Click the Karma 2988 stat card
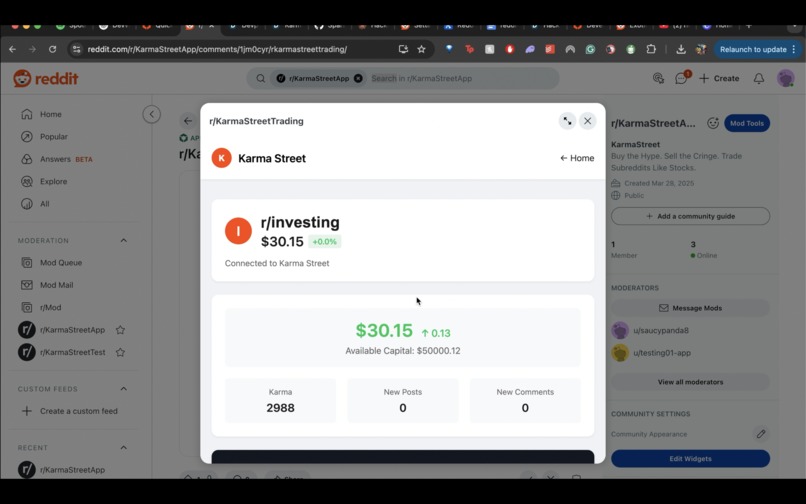806x504 pixels. coord(280,401)
